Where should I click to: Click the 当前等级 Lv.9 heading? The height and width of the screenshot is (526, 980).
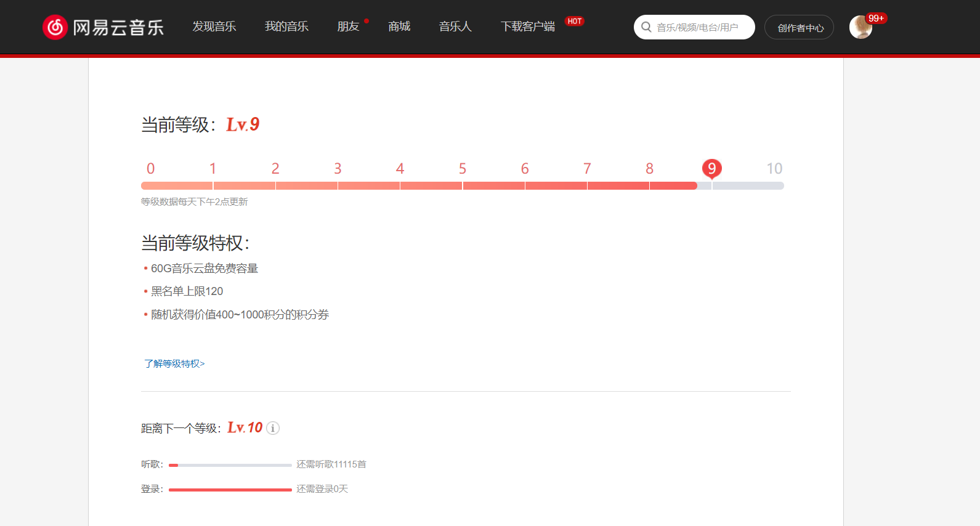[200, 124]
